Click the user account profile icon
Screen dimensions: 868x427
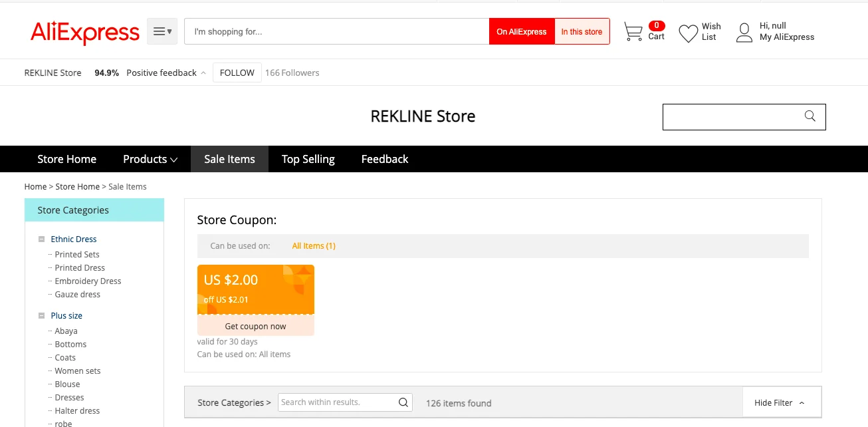click(744, 32)
